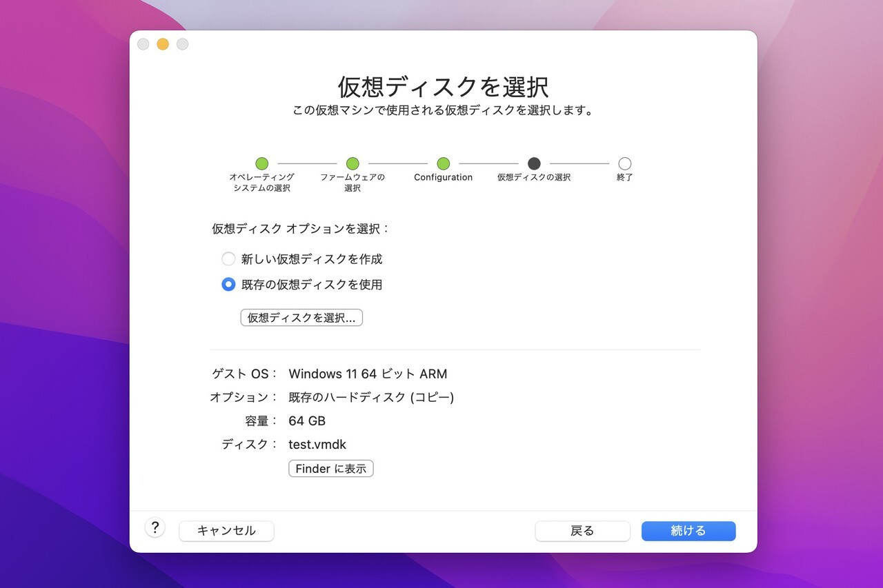The height and width of the screenshot is (588, 883).
Task: Select 既存の仮想ディスクを使用 radio option
Action: click(x=228, y=284)
